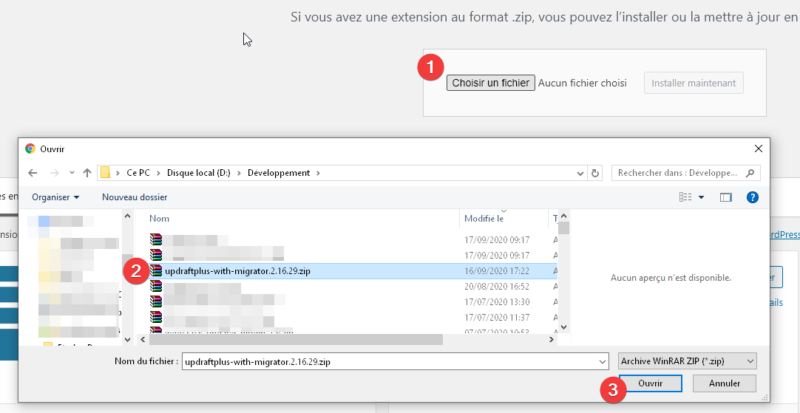This screenshot has width=800, height=413.
Task: Expand the view options dropdown arrow
Action: coord(702,197)
